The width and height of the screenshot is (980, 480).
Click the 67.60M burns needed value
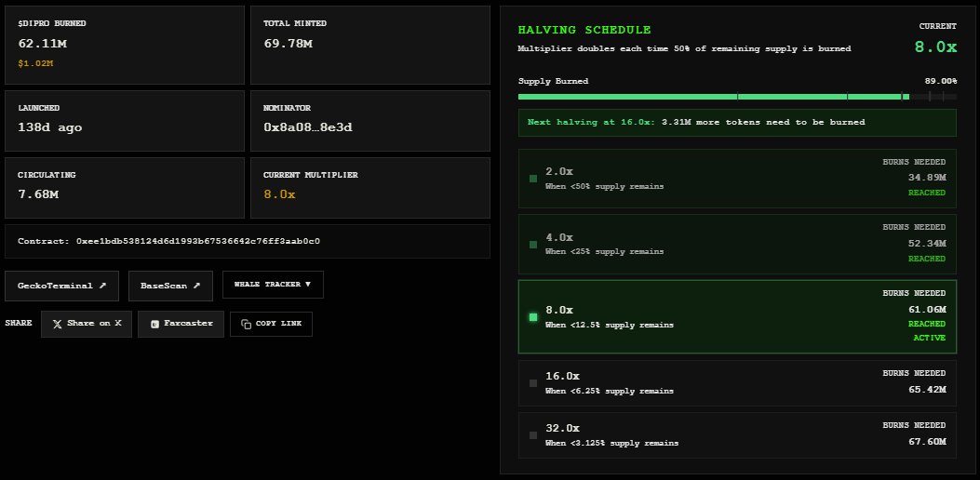927,441
